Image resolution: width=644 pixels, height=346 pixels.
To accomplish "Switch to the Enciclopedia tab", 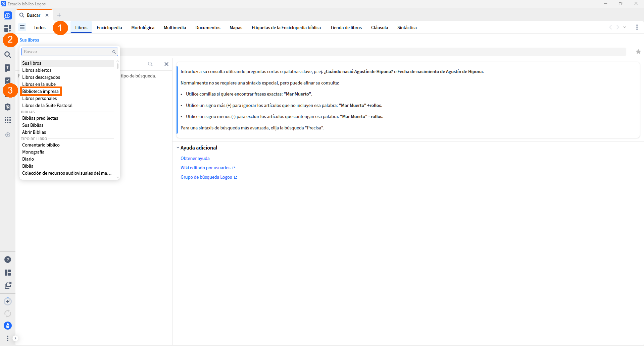I will pos(109,27).
